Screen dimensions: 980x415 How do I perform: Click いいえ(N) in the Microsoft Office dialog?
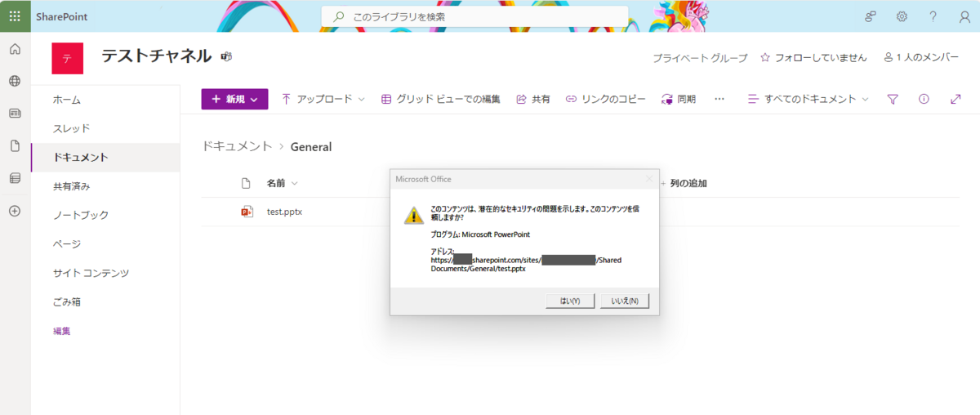point(625,301)
